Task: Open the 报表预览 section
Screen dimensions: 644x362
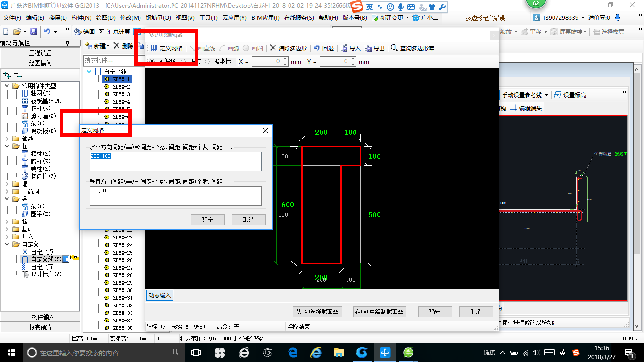Action: [41, 327]
